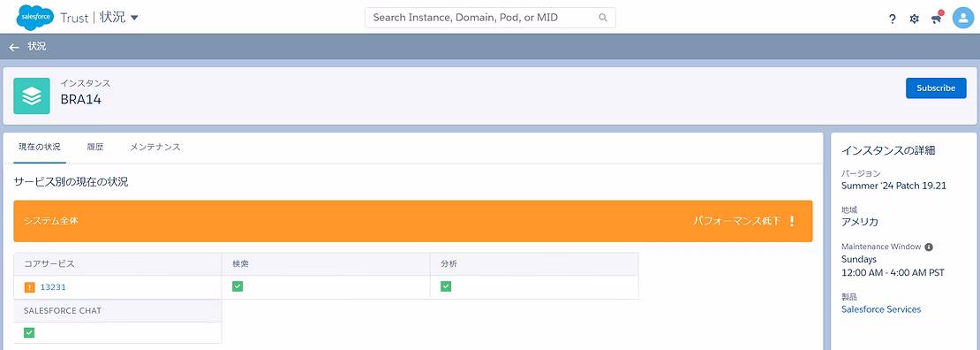Screen dimensions: 980x350
Task: Click the インスタンスの詳細 heading
Action: 888,150
